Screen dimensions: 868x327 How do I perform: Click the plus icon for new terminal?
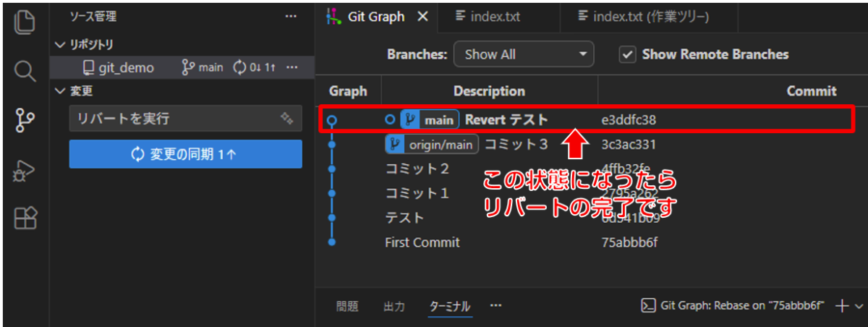pyautogui.click(x=841, y=306)
